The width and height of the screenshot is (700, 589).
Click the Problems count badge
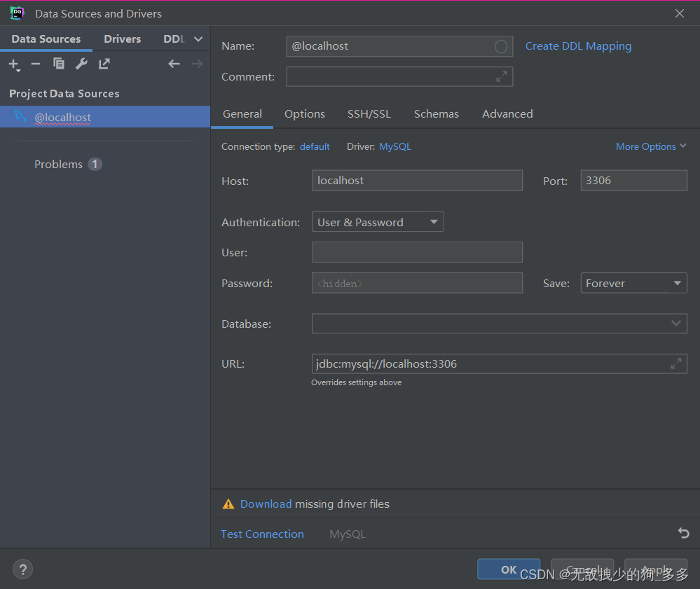click(x=95, y=164)
